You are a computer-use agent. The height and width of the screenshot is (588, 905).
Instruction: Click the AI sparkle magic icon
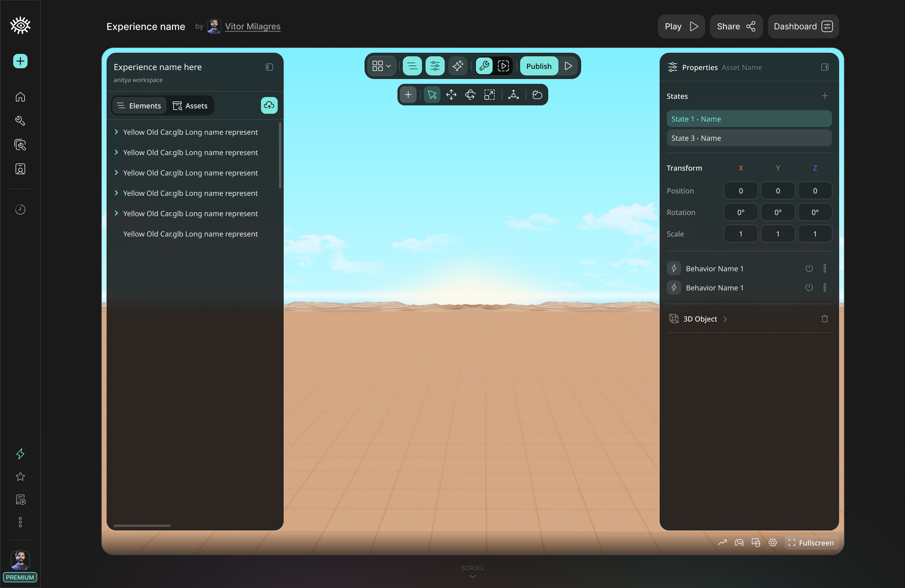[458, 66]
